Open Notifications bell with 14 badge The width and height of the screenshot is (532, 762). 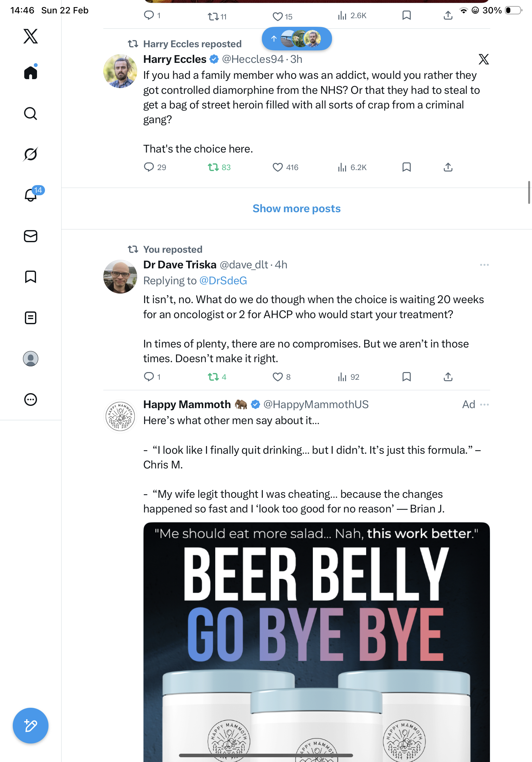[x=31, y=195]
